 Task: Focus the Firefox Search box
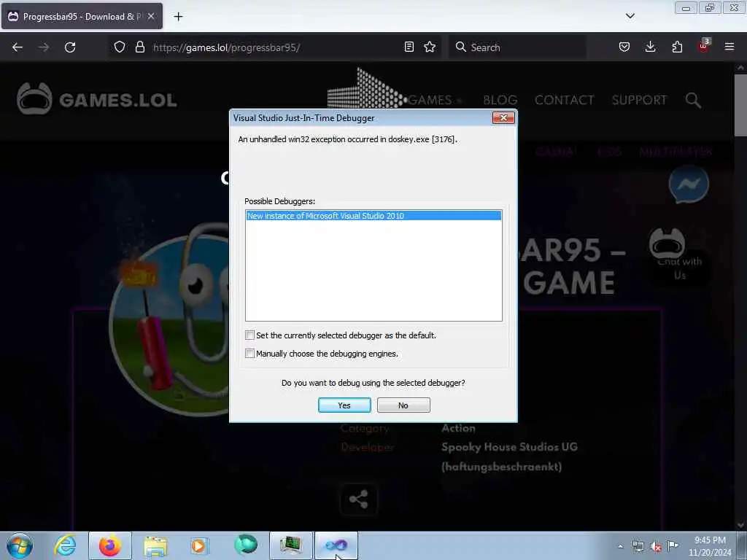pyautogui.click(x=517, y=47)
